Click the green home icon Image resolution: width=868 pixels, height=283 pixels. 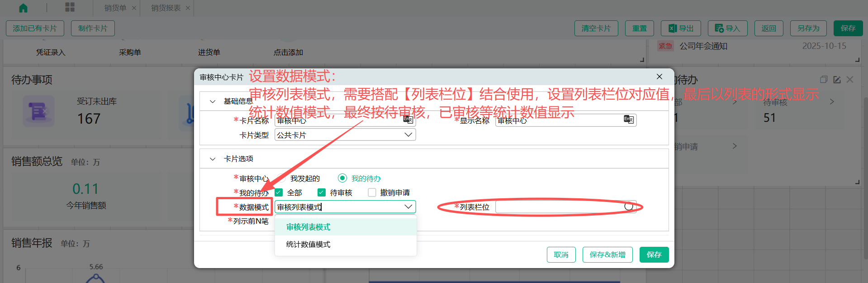click(23, 8)
